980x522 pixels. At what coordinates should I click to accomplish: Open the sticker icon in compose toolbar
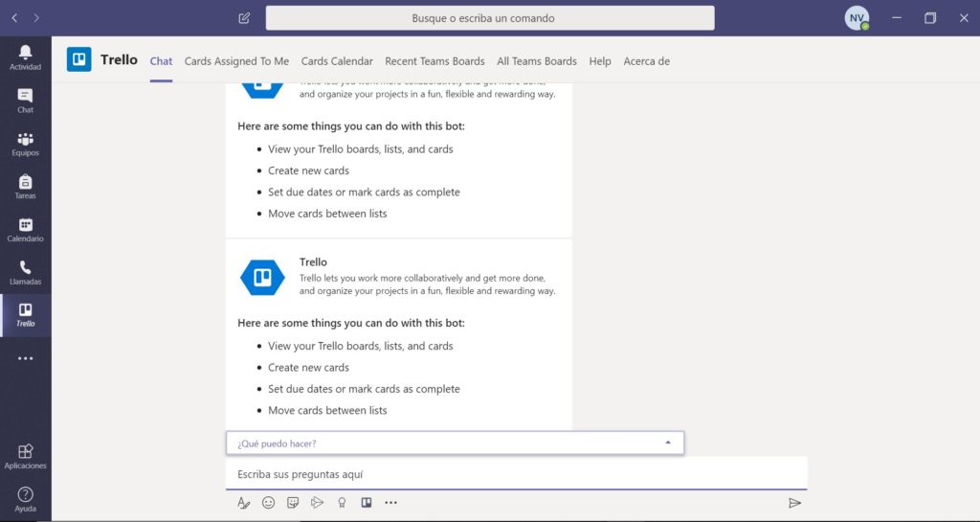coord(293,502)
